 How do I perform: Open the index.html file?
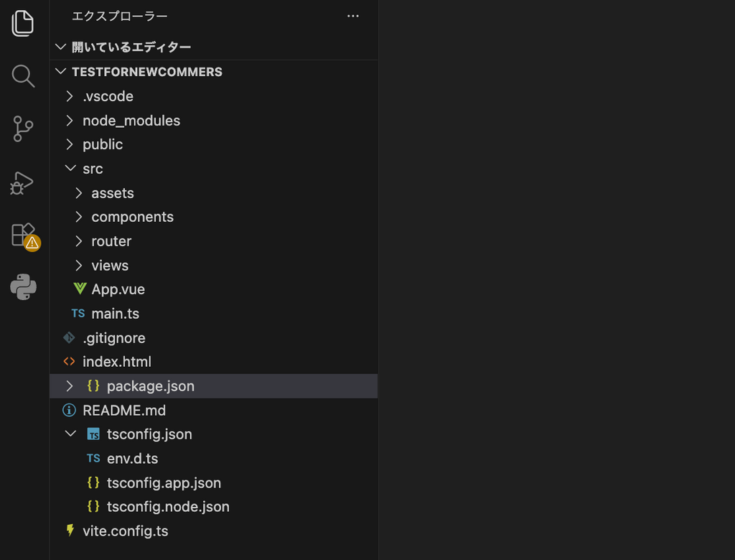(116, 362)
